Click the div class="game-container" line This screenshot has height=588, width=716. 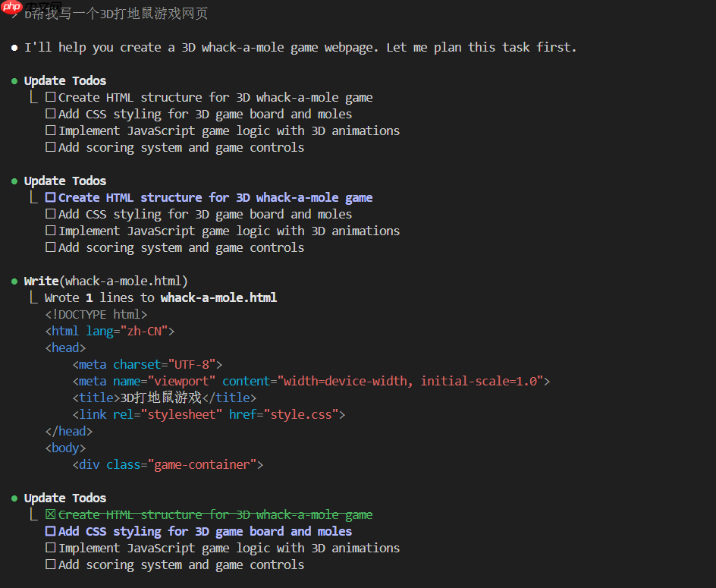click(x=168, y=464)
